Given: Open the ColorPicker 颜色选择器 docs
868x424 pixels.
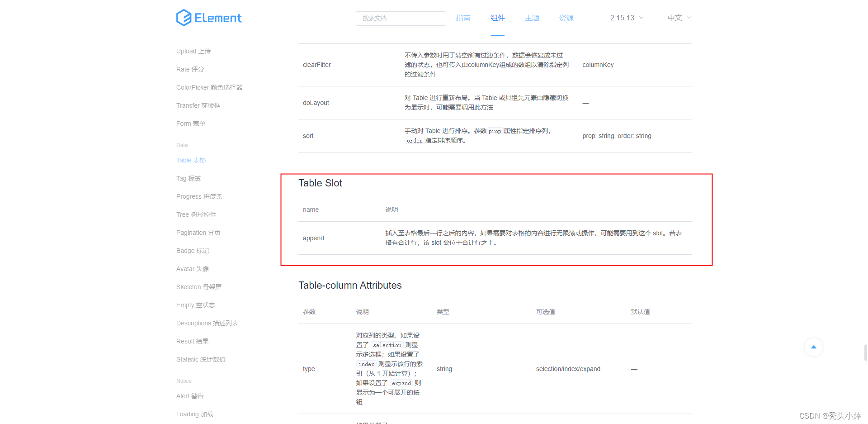Looking at the screenshot, I should [x=209, y=87].
